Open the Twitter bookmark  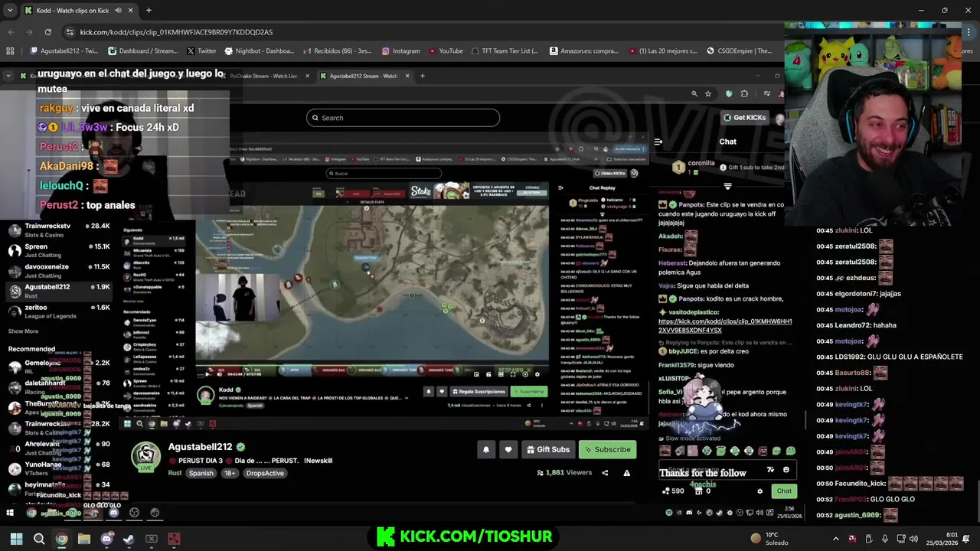[x=201, y=51]
